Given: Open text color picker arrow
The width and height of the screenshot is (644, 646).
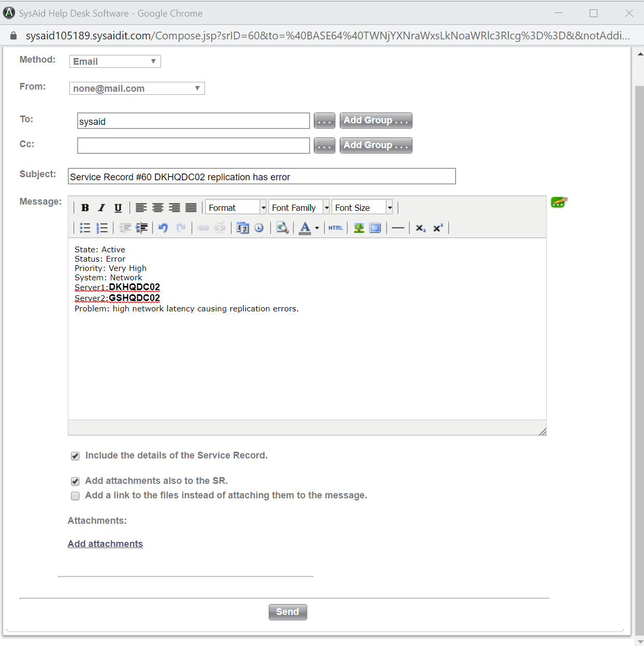Looking at the screenshot, I should point(317,228).
